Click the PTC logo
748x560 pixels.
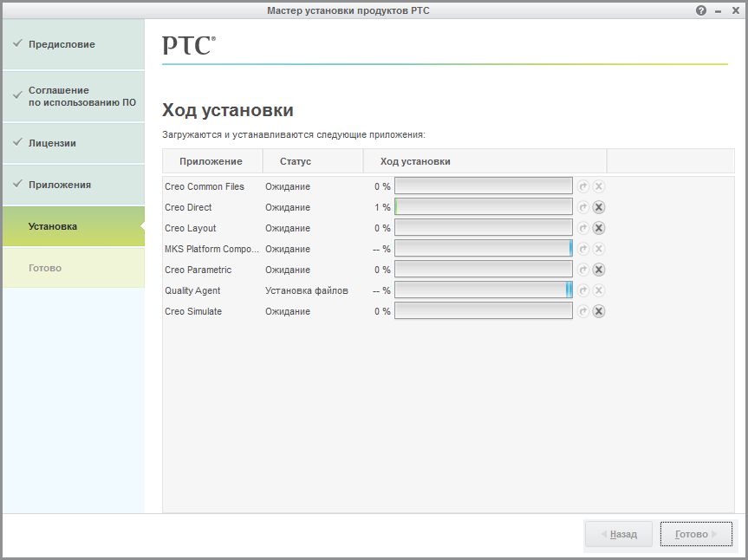[x=189, y=46]
